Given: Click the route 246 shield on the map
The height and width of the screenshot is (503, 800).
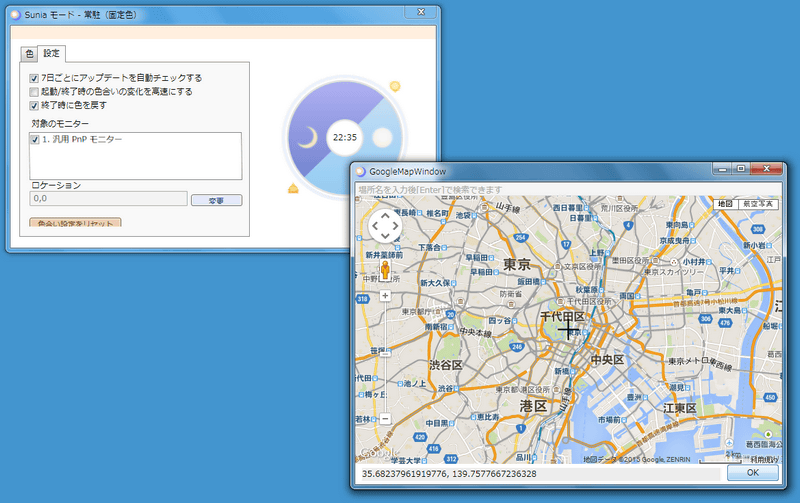Looking at the screenshot, I should tap(517, 346).
